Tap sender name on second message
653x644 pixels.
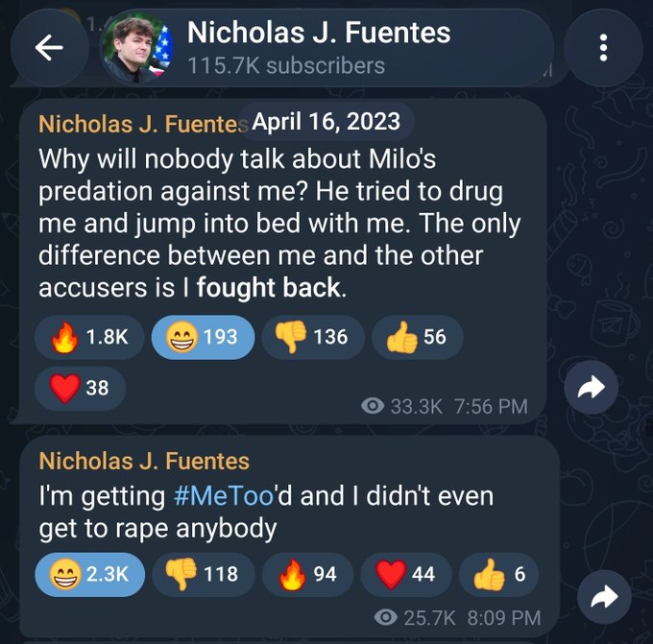pos(144,462)
